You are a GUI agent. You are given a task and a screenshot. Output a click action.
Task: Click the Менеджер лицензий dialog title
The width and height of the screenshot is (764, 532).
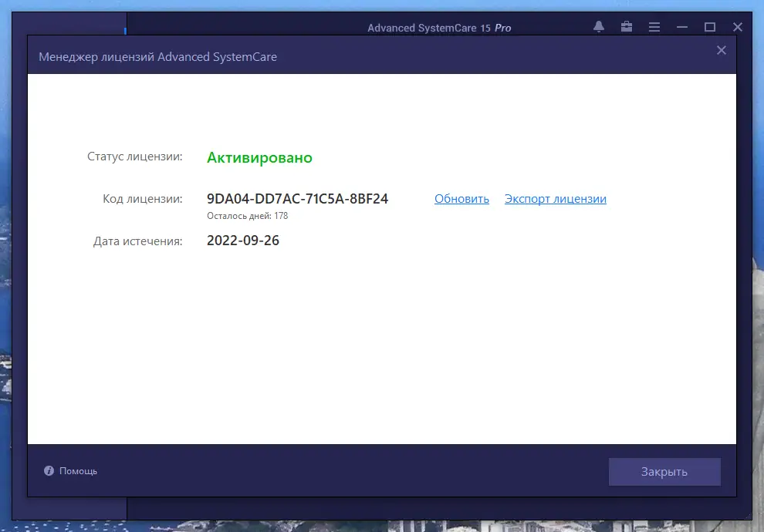pos(158,57)
